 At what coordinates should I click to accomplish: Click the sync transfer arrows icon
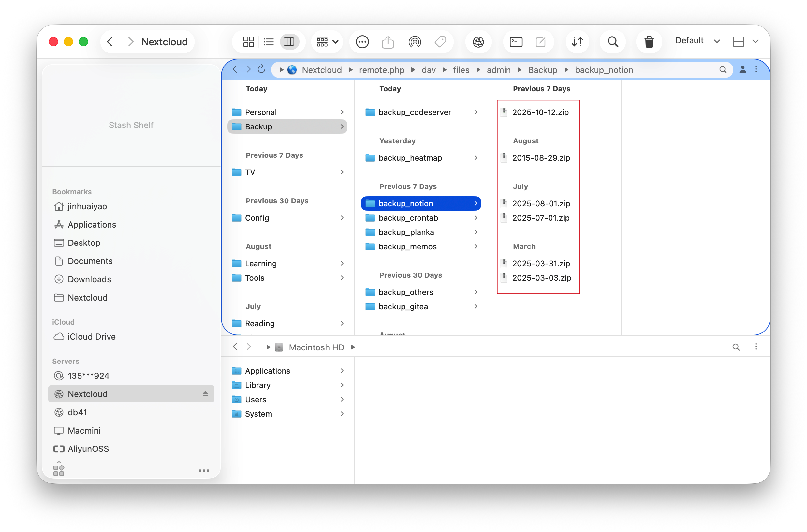[577, 42]
